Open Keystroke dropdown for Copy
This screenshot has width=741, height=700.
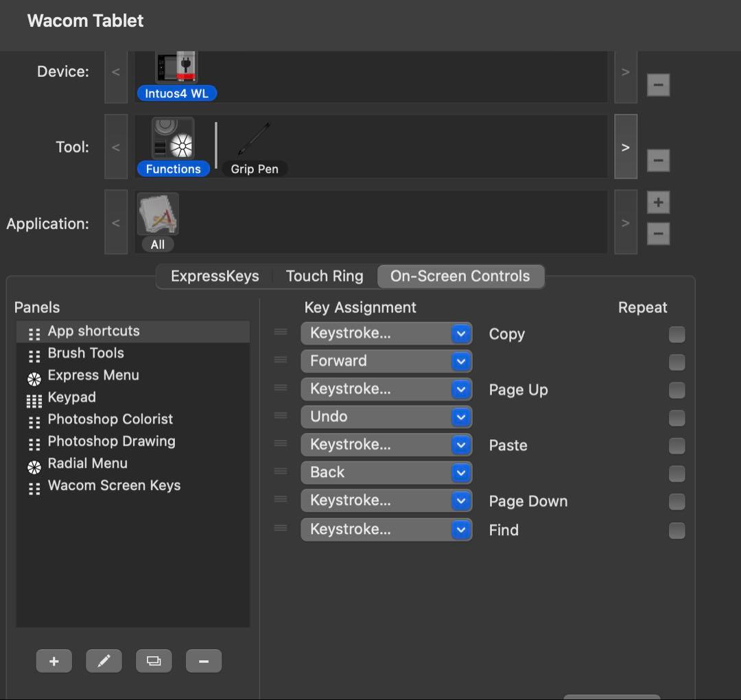[x=386, y=334]
